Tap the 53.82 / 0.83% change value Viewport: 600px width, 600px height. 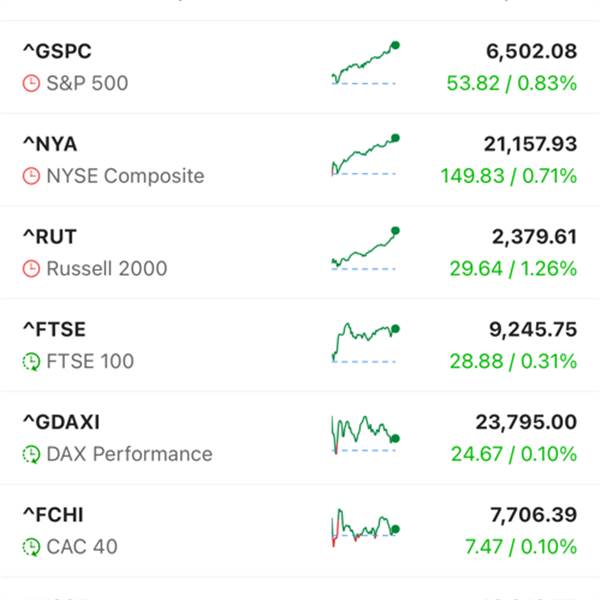tap(512, 83)
